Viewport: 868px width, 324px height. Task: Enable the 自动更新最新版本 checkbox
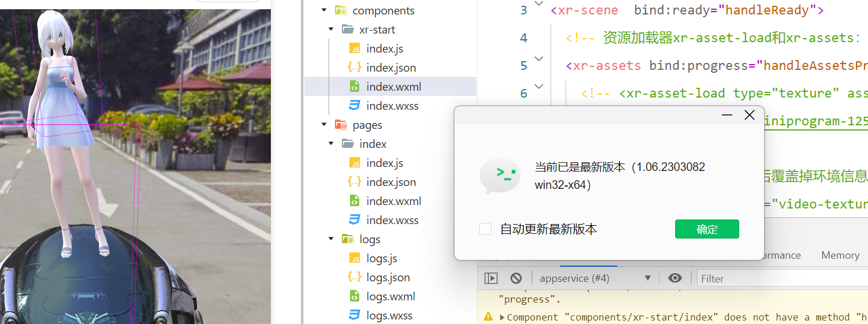[485, 229]
